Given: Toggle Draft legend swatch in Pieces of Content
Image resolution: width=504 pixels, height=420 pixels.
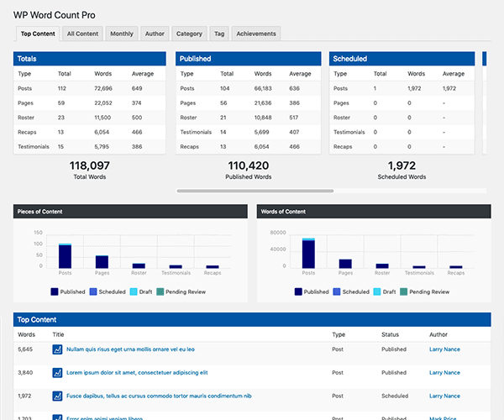Looking at the screenshot, I should tap(134, 291).
